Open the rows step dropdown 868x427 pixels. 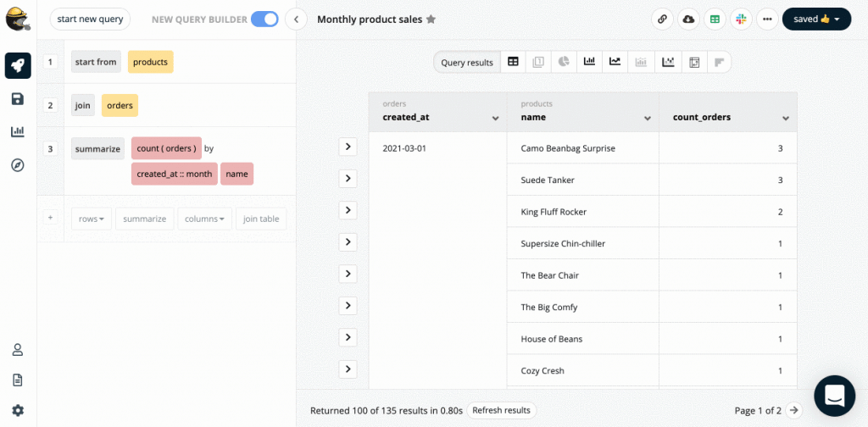coord(92,219)
